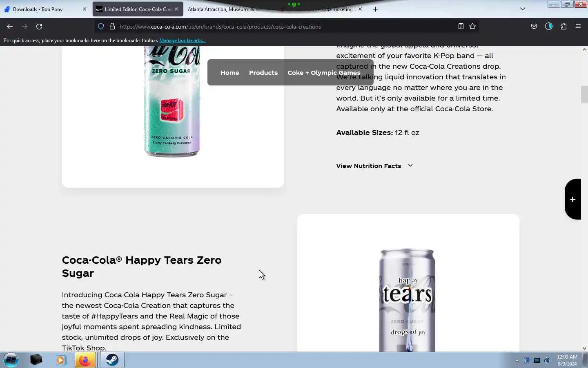Open the Windows Start menu
Image resolution: width=588 pixels, height=368 pixels.
click(x=11, y=360)
